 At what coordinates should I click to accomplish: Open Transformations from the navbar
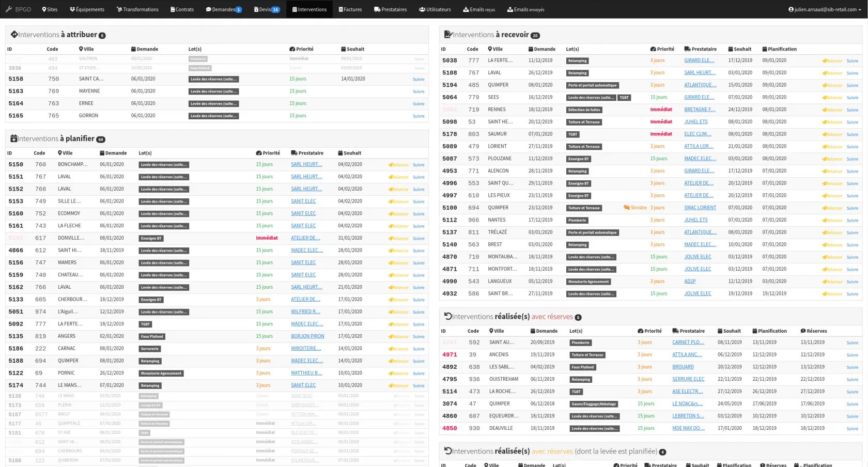pos(137,9)
